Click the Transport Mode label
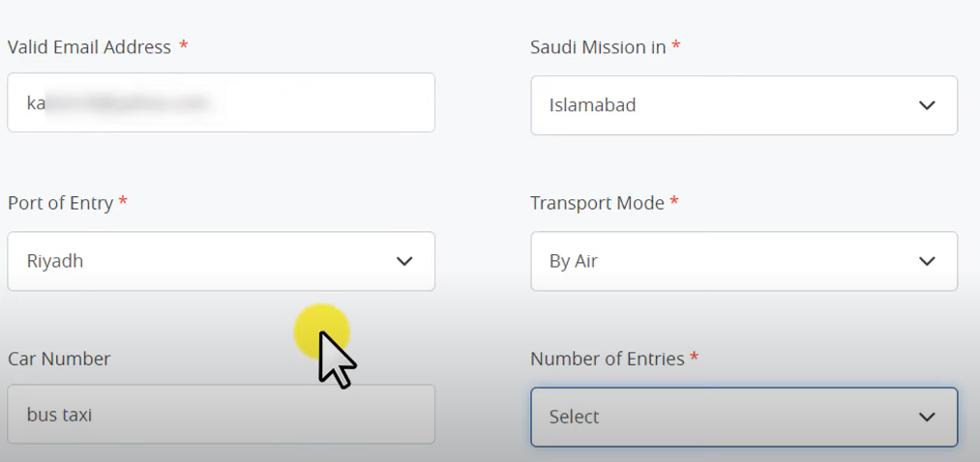 598,203
